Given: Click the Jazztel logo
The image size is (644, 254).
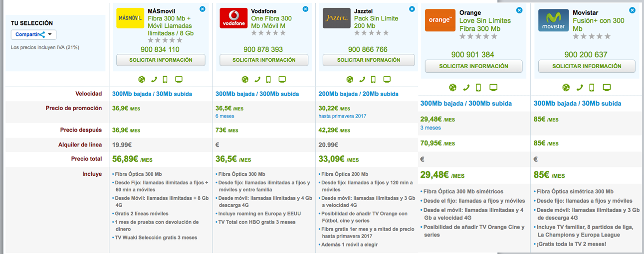Looking at the screenshot, I should pyautogui.click(x=337, y=18).
